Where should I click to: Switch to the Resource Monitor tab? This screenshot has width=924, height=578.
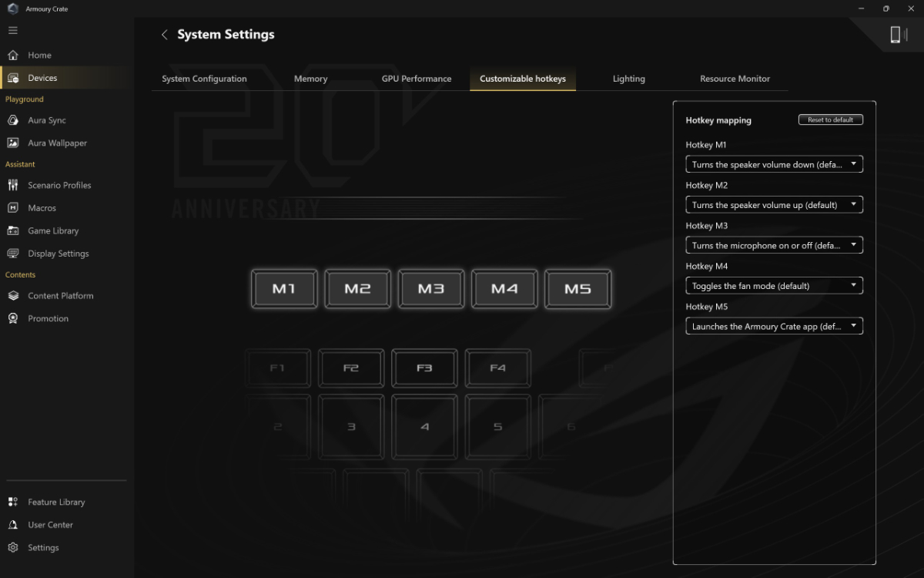pos(735,79)
